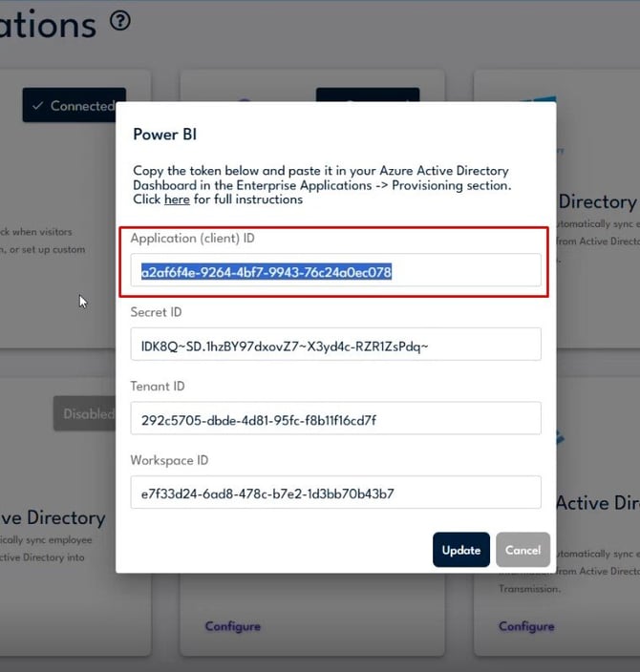Click into the Tenant ID input box
Viewport: 640px width, 672px height.
point(335,418)
